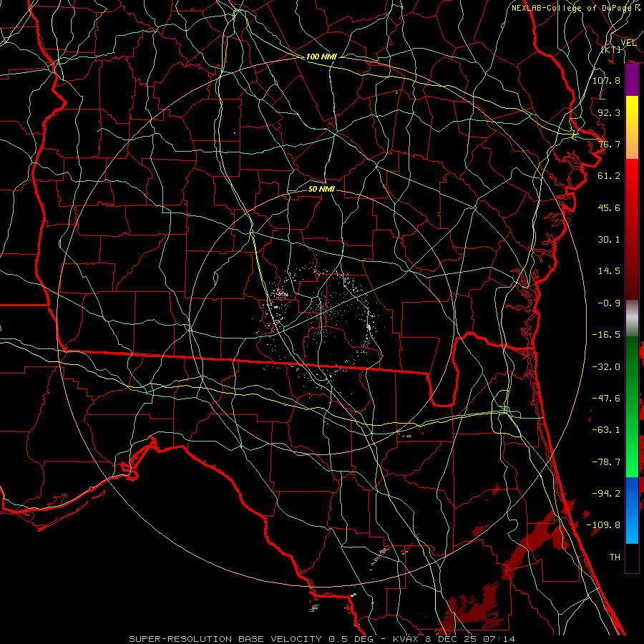The width and height of the screenshot is (644, 644).
Task: Pick the green segment of the velocity scale
Action: click(632, 406)
